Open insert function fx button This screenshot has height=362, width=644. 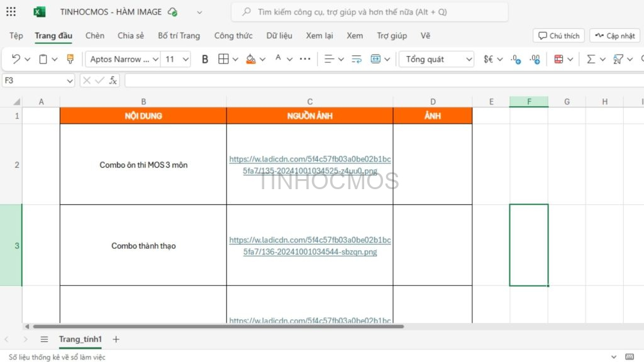(x=113, y=80)
